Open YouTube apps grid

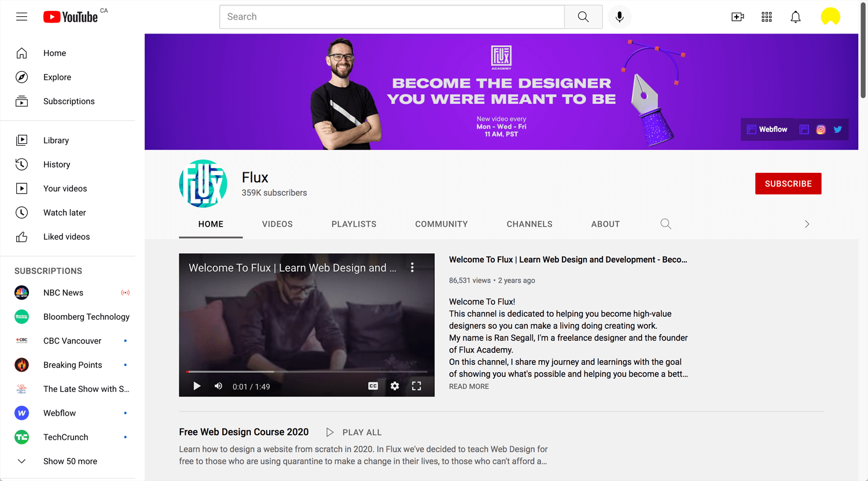[x=767, y=17]
